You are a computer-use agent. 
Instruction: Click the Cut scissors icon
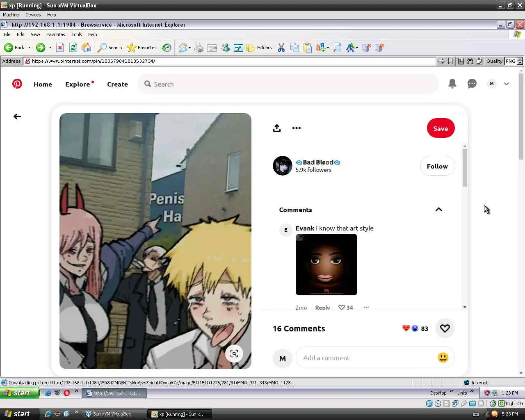pyautogui.click(x=281, y=48)
